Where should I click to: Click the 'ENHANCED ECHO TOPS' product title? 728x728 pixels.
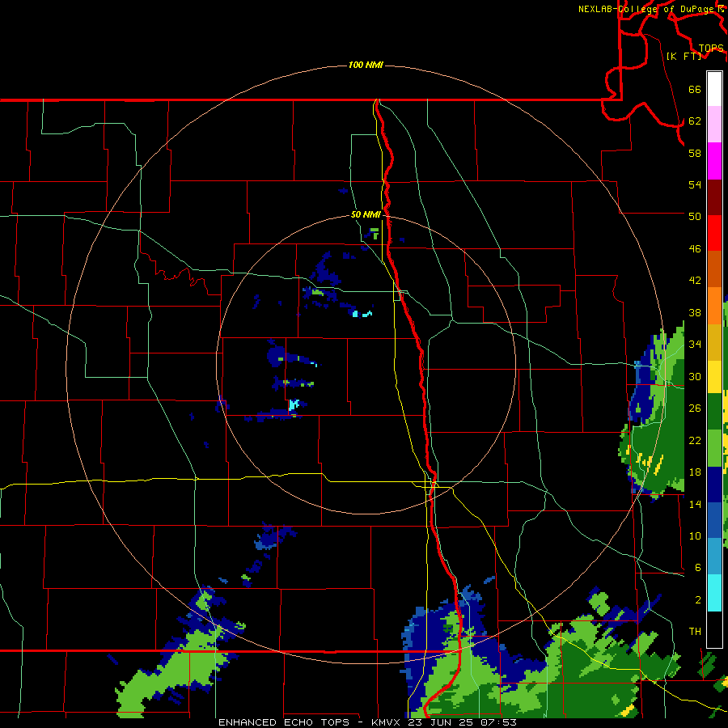pyautogui.click(x=284, y=722)
